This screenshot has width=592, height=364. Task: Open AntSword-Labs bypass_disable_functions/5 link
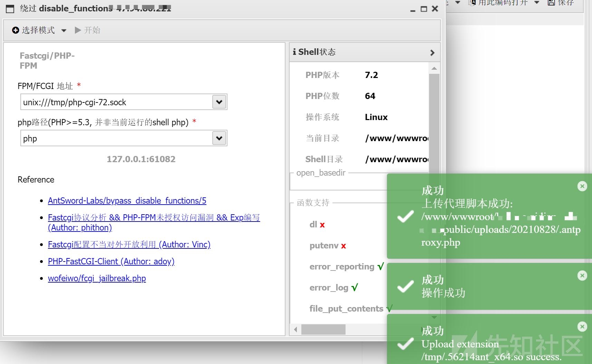tap(127, 201)
